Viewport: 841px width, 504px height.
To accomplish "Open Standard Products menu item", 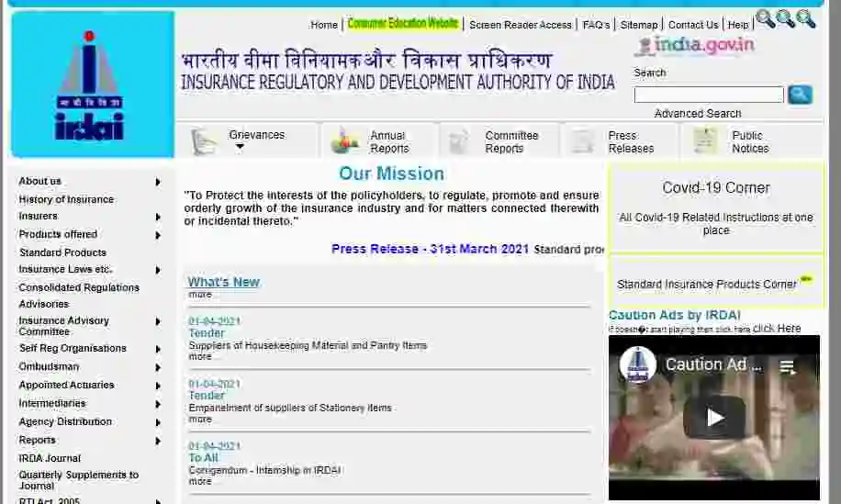I will coord(62,252).
